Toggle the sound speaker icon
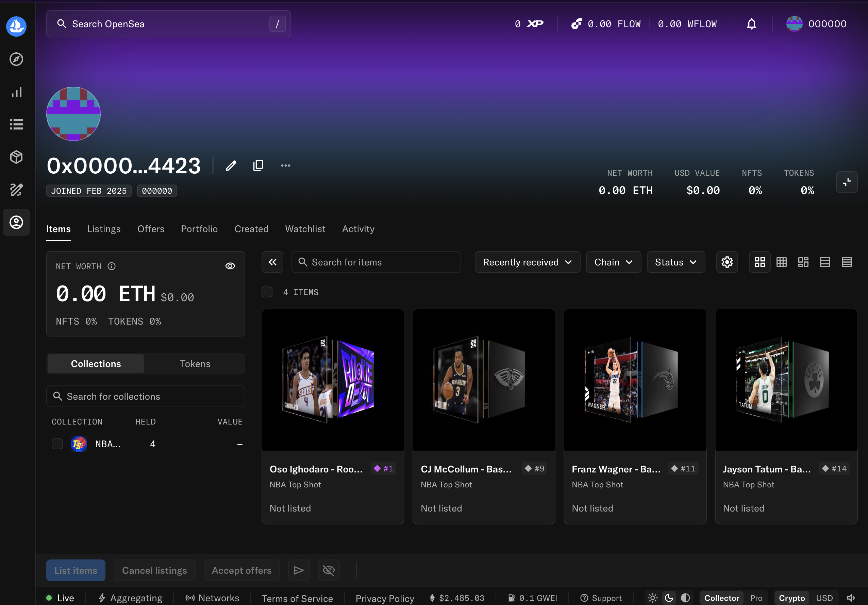The height and width of the screenshot is (605, 868). (x=851, y=598)
